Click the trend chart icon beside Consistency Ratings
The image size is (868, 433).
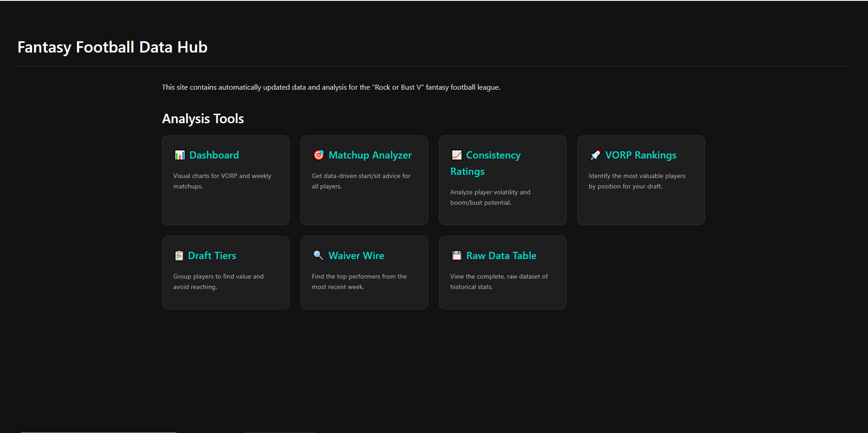point(457,155)
